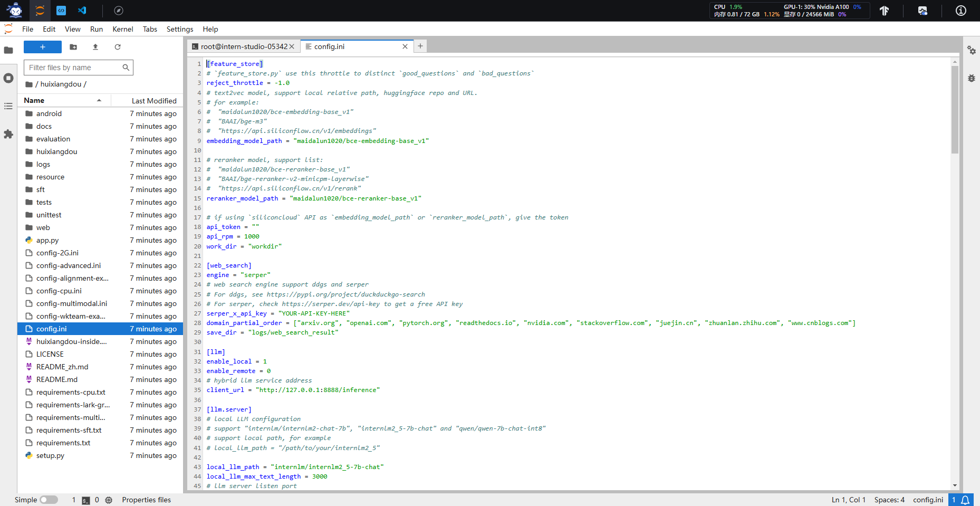Open the logs folder

(x=100, y=164)
